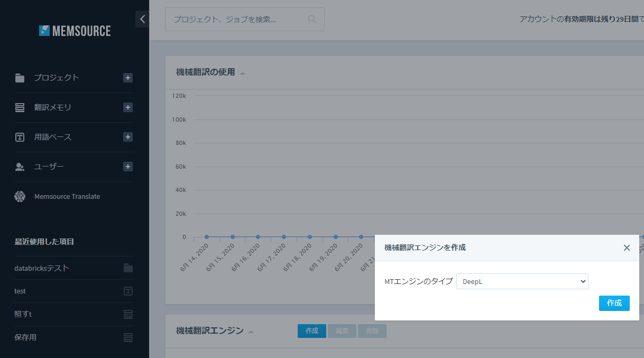Viewport: 644px width, 358px height.
Task: Collapse the 機械翻訳の使用 section arrow
Action: tap(243, 73)
